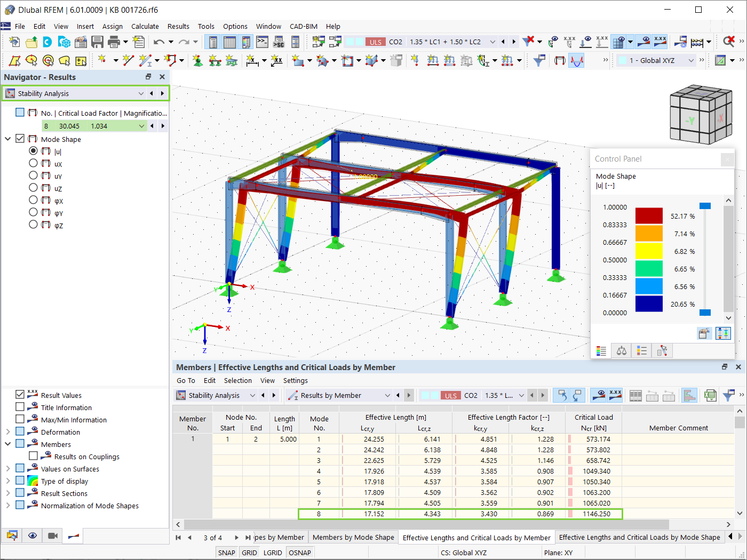
Task: Click the Export to Excel table icon
Action: pyautogui.click(x=710, y=395)
